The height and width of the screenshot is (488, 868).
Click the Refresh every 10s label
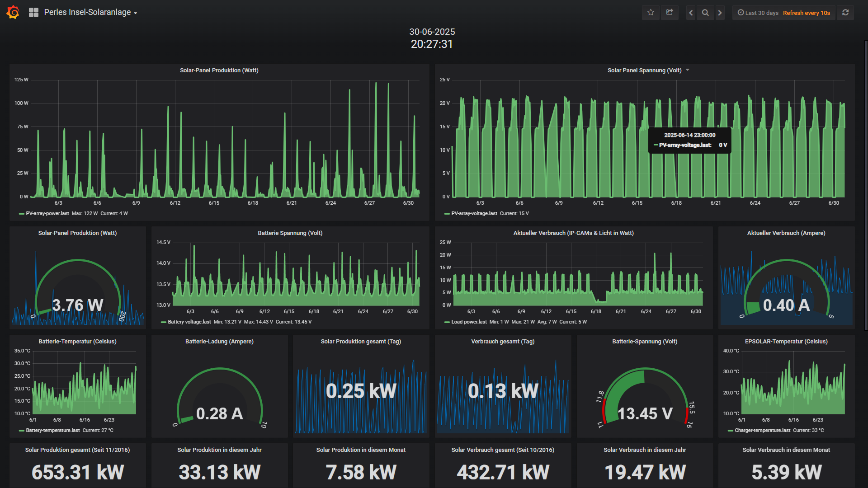pos(806,13)
